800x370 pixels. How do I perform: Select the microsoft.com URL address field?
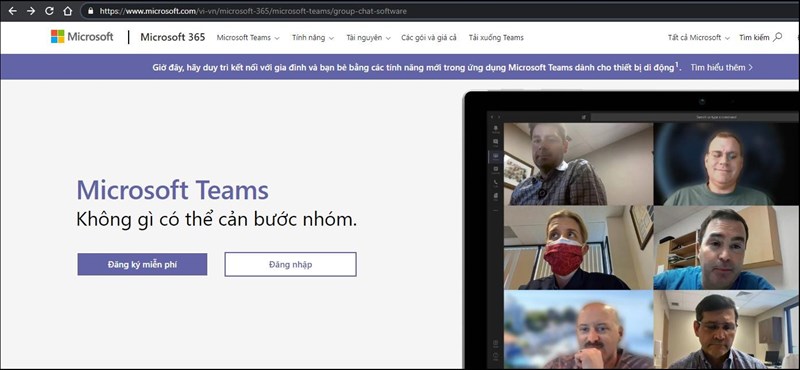439,11
